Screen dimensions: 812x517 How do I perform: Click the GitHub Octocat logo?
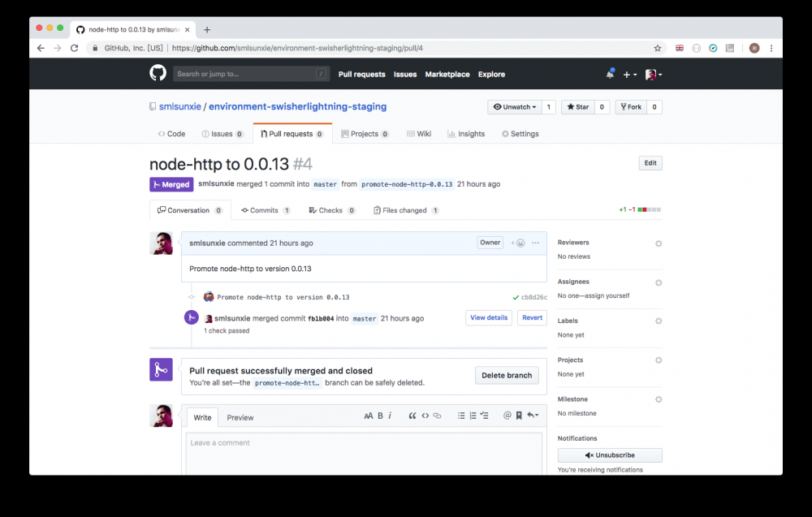coord(158,74)
